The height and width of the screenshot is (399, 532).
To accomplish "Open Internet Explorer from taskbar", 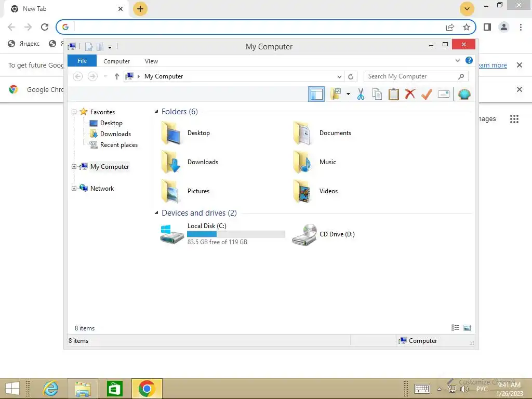I will pos(50,388).
